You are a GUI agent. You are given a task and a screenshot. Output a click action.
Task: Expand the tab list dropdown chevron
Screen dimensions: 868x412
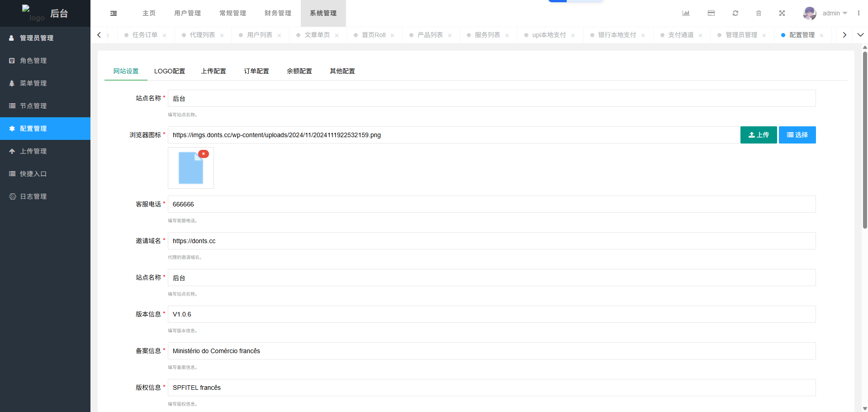pos(860,35)
